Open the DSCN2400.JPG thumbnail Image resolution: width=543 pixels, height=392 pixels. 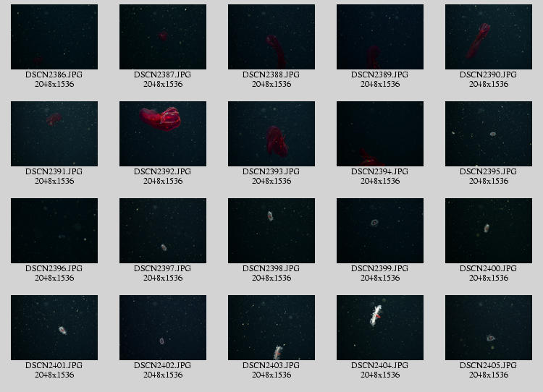pyautogui.click(x=489, y=231)
